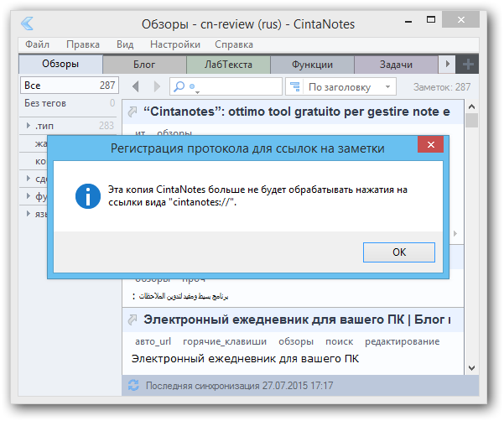Click the sync refresh icon
Screen dimensions: 504x421
point(133,385)
